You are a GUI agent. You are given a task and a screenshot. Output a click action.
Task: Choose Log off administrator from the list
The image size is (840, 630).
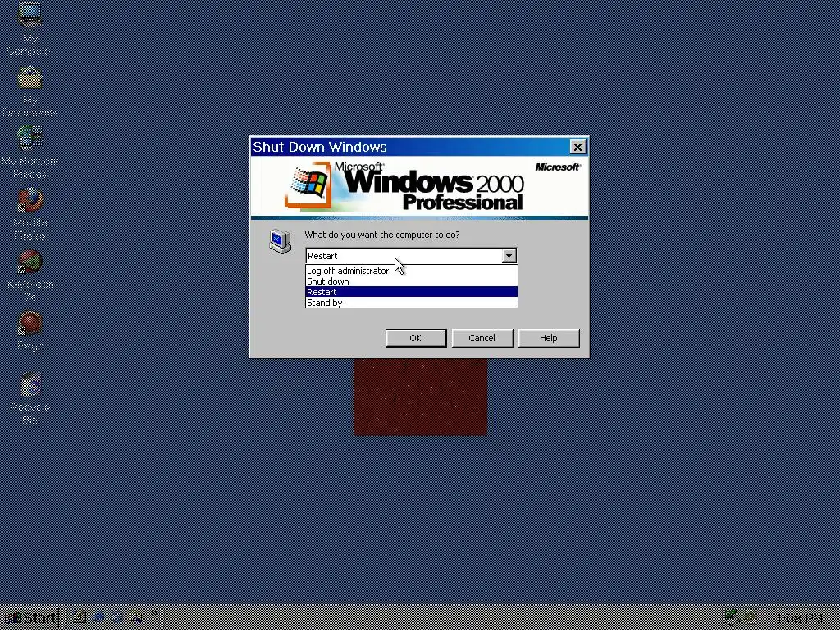click(x=412, y=271)
